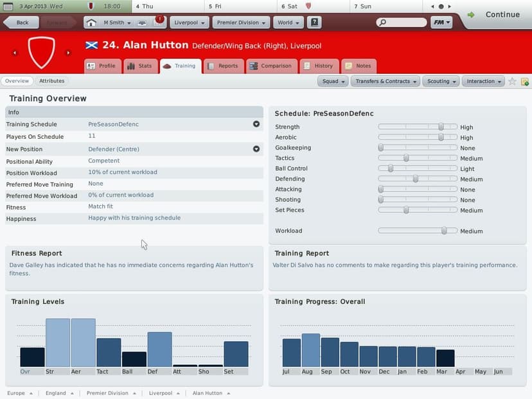Select the Aug bar in Training Progress
This screenshot has width=532, height=399.
pos(311,350)
